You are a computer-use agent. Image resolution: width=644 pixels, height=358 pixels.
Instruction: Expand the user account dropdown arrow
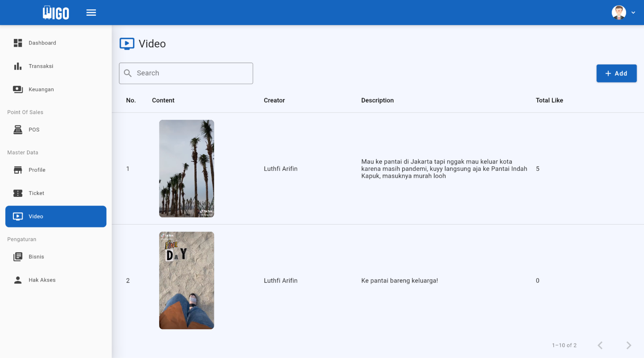pyautogui.click(x=633, y=13)
